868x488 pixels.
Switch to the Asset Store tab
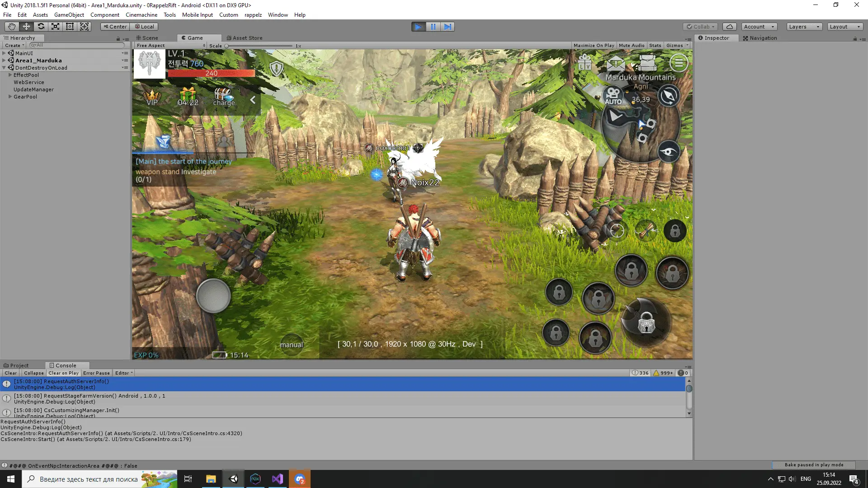[x=244, y=38]
